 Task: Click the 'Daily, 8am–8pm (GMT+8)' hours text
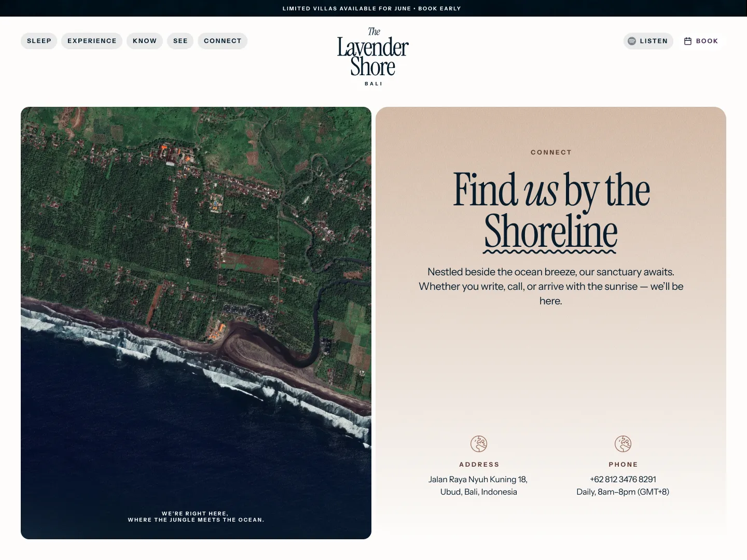(x=623, y=492)
